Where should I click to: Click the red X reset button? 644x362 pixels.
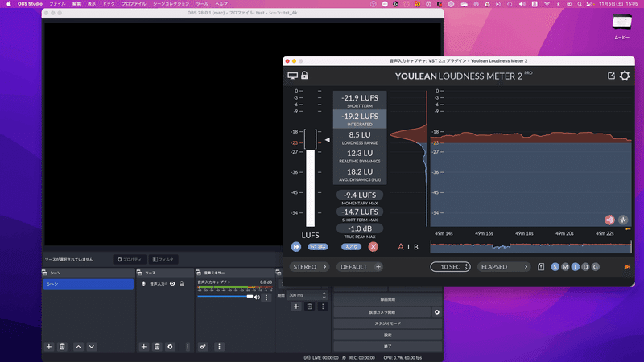(373, 247)
